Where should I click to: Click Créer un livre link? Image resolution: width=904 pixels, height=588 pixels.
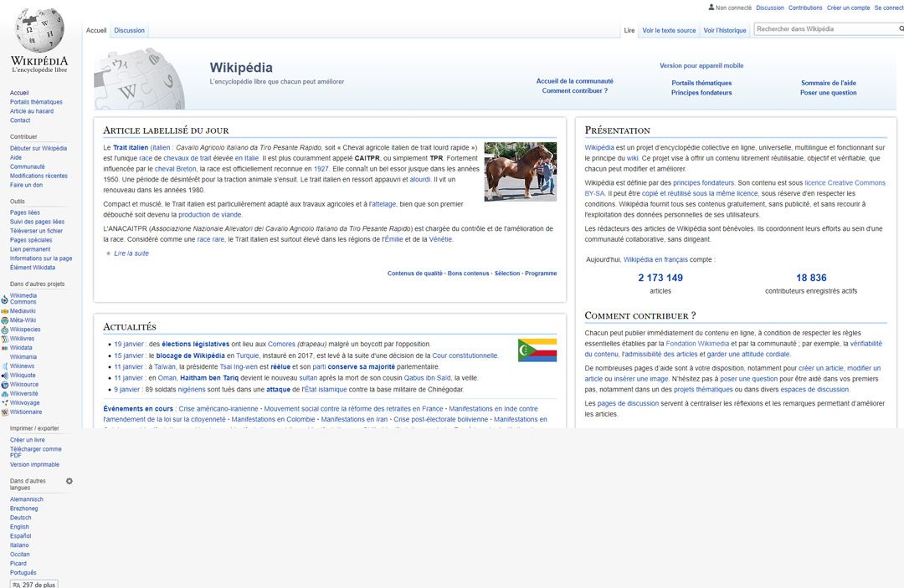tap(27, 440)
